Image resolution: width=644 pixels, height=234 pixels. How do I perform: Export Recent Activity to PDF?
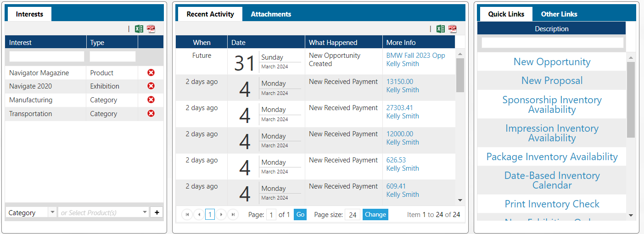[x=453, y=29]
